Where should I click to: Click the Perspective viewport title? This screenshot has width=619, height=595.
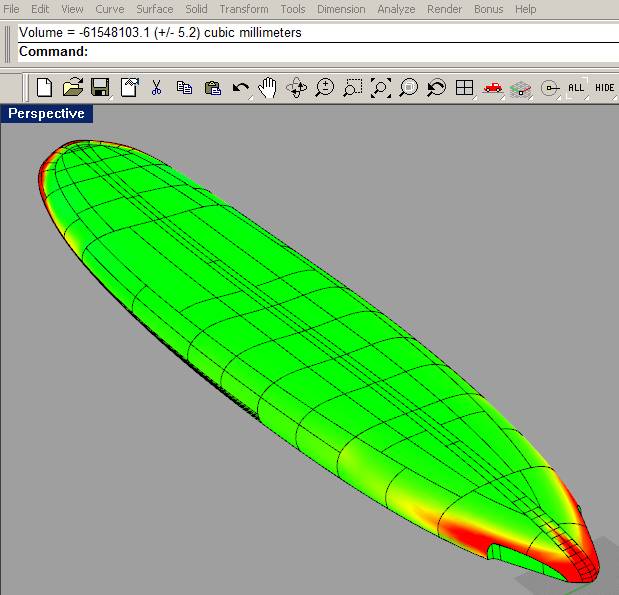47,113
